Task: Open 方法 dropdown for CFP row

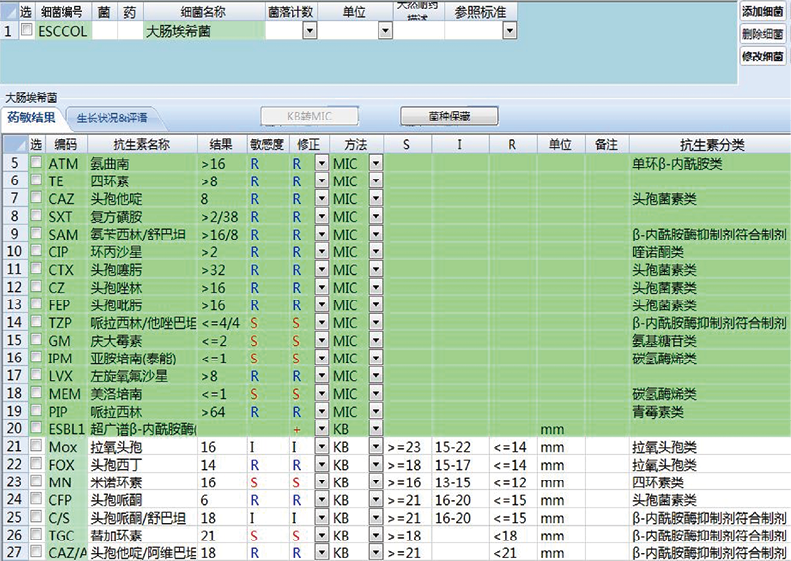Action: point(376,500)
